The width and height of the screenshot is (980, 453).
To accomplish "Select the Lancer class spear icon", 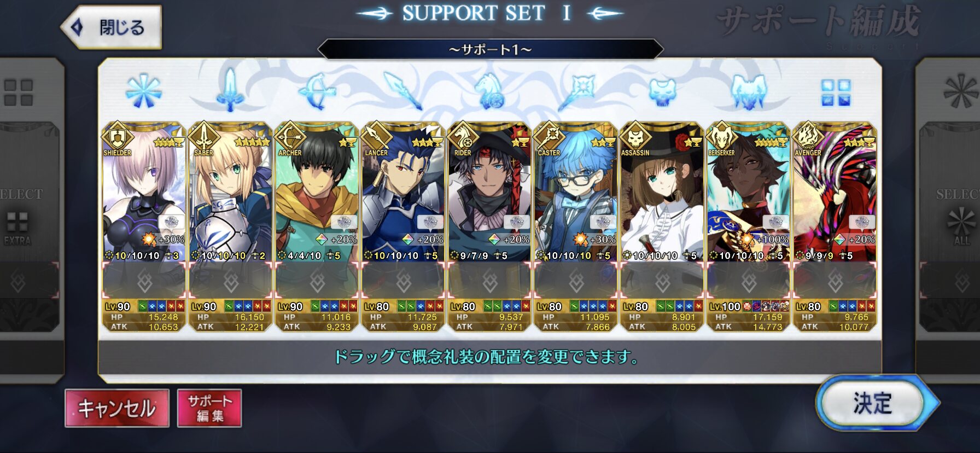I will pyautogui.click(x=403, y=90).
